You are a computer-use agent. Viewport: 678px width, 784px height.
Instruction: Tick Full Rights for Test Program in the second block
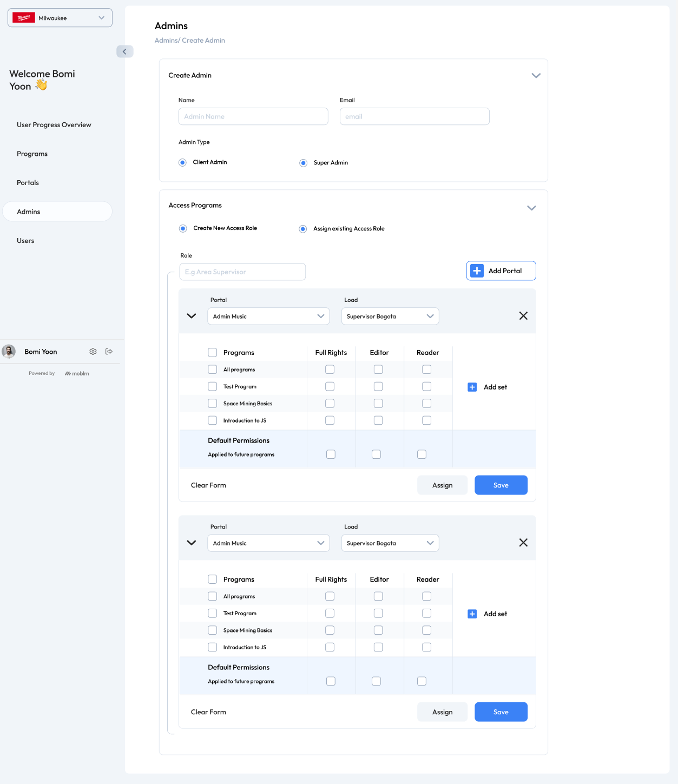click(330, 614)
